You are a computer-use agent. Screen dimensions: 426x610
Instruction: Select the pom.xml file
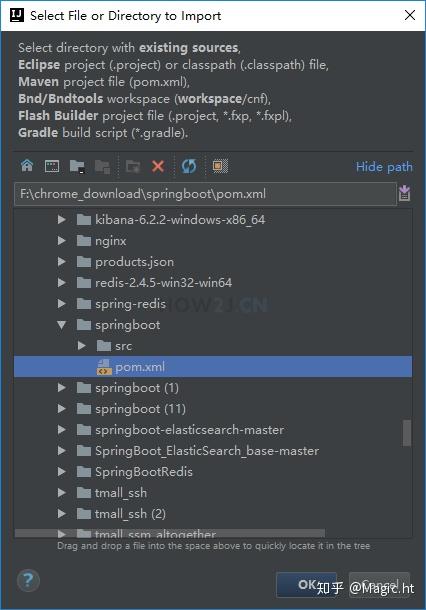pyautogui.click(x=213, y=366)
